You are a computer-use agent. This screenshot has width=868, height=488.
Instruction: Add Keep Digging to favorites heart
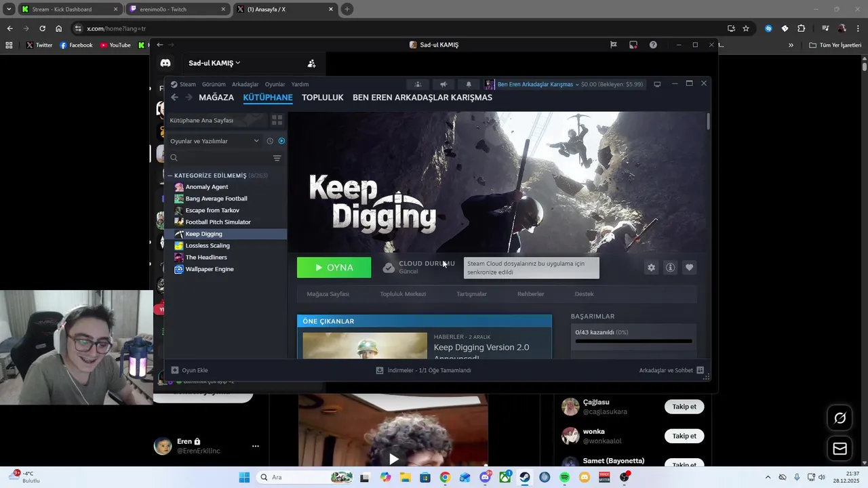click(689, 268)
